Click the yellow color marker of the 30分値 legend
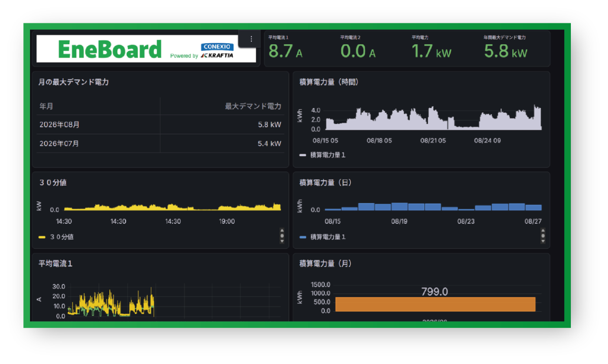Viewport: 608px width, 364px height. tap(42, 237)
